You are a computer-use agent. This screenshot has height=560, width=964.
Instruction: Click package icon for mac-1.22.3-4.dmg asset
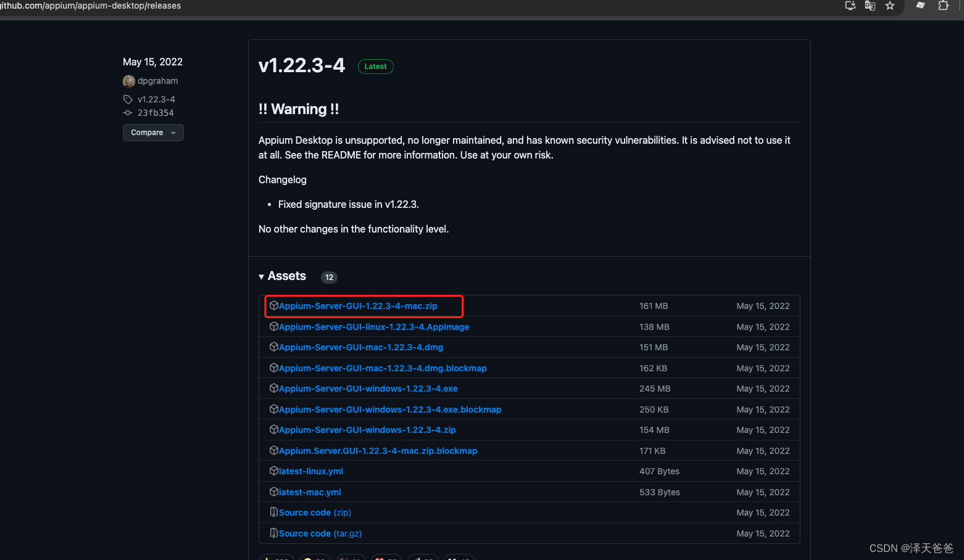pos(274,347)
